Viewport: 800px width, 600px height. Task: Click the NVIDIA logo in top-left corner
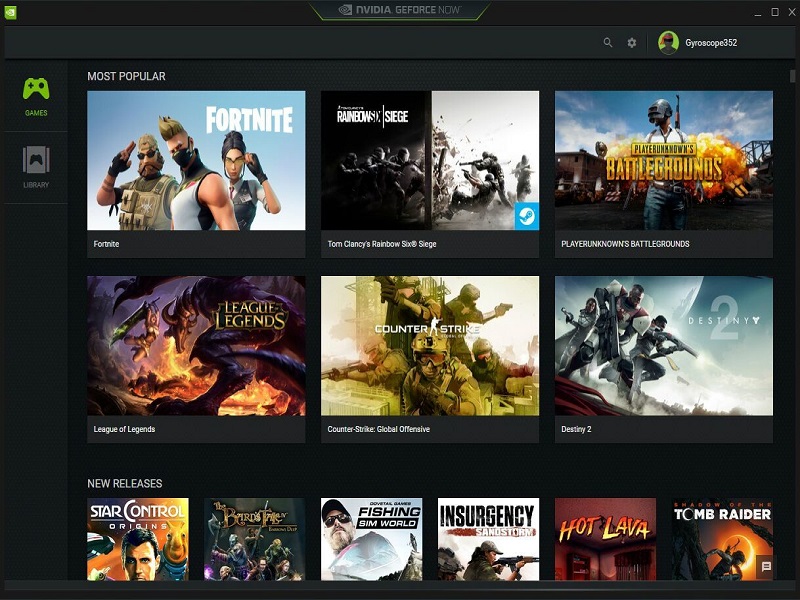(10, 12)
